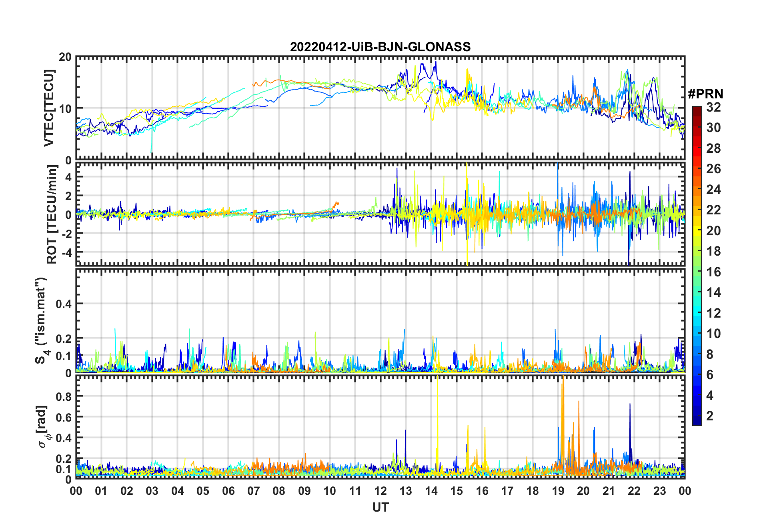The image size is (761, 532).
Task: Select colorbar tick label 32
Action: 713,107
